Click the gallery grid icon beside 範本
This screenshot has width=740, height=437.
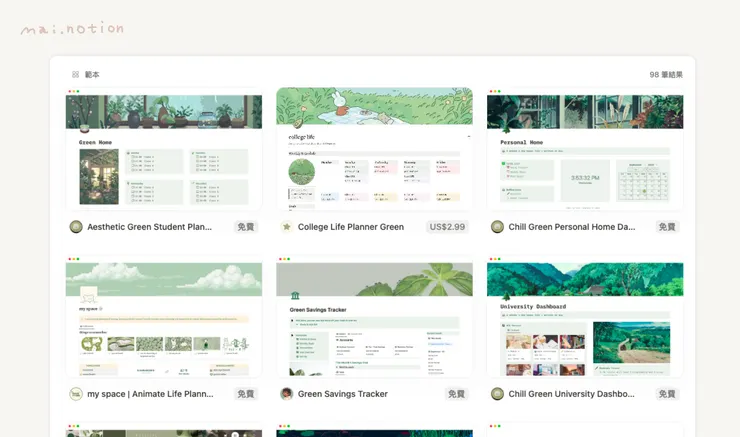[76, 75]
